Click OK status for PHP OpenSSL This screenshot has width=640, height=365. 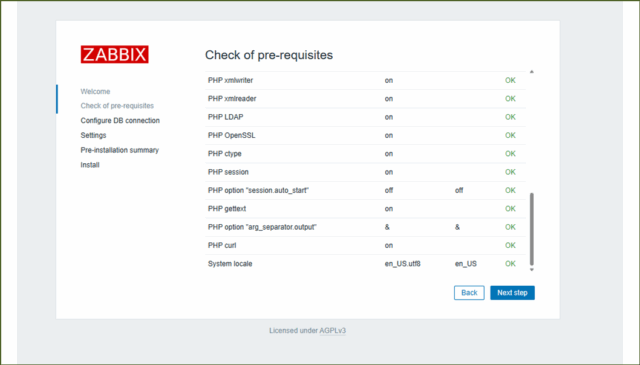(x=510, y=136)
